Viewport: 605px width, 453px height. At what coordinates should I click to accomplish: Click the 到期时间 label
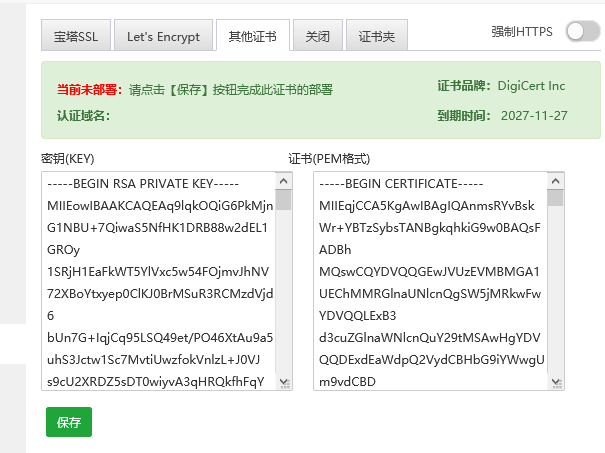[464, 115]
